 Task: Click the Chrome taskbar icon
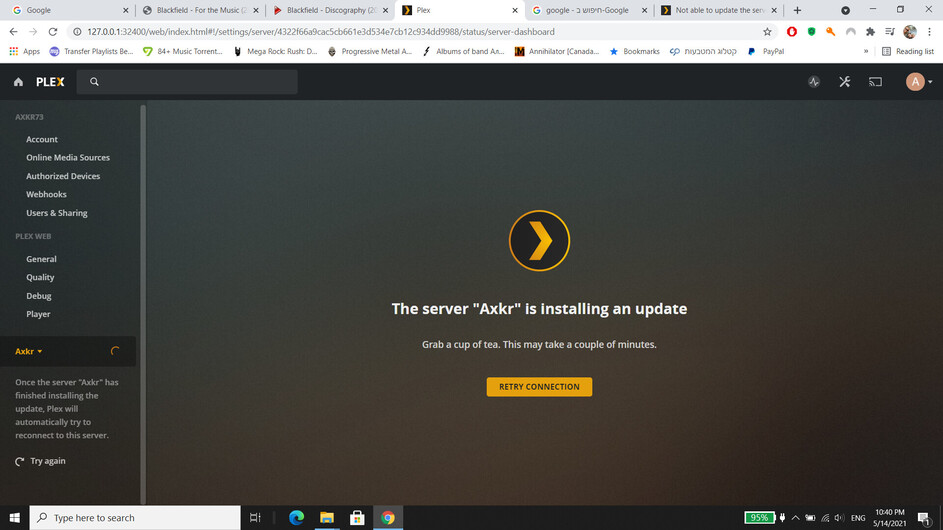(x=388, y=517)
